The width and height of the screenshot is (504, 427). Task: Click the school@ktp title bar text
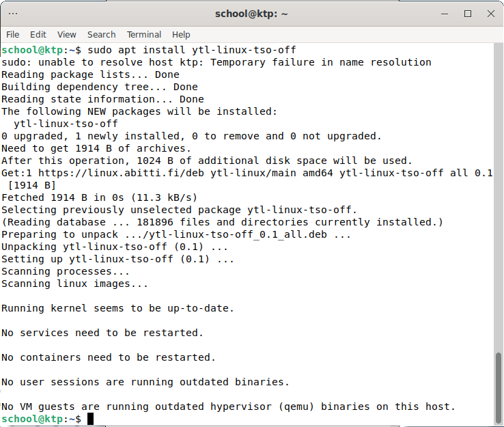click(251, 14)
